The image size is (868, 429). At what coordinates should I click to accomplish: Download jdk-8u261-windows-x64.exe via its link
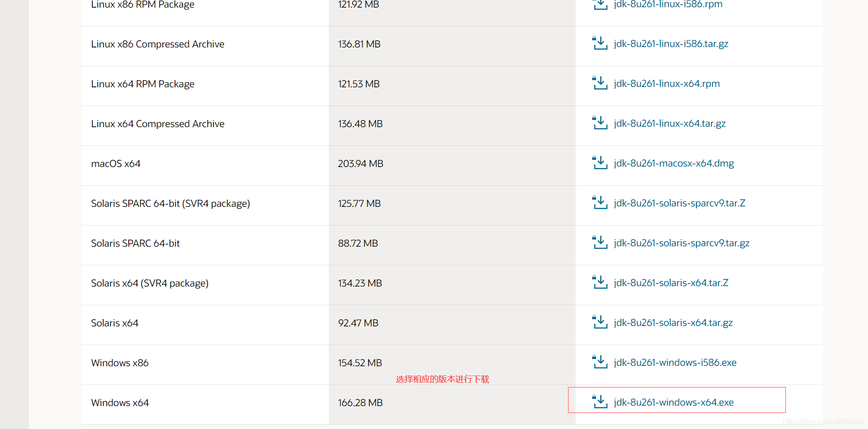pos(674,403)
